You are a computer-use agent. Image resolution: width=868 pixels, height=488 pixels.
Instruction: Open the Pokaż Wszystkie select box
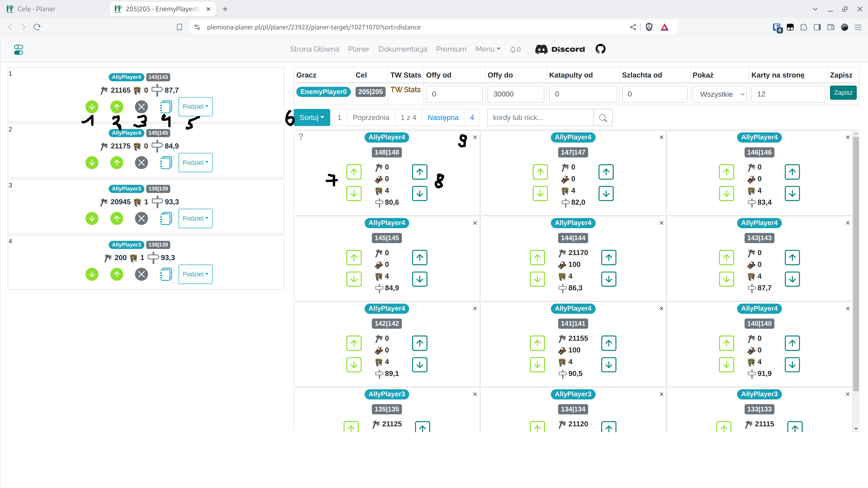coord(720,94)
